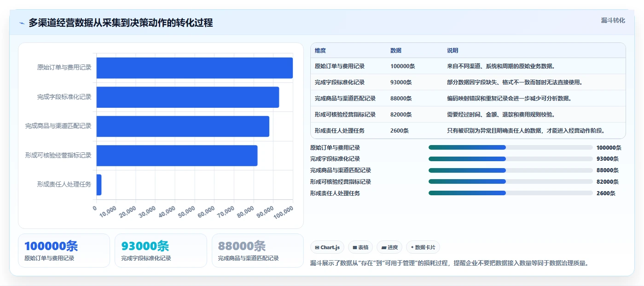The width and height of the screenshot is (644, 286).
Task: Click the 70,000 x-axis tick label
Action: click(226, 213)
